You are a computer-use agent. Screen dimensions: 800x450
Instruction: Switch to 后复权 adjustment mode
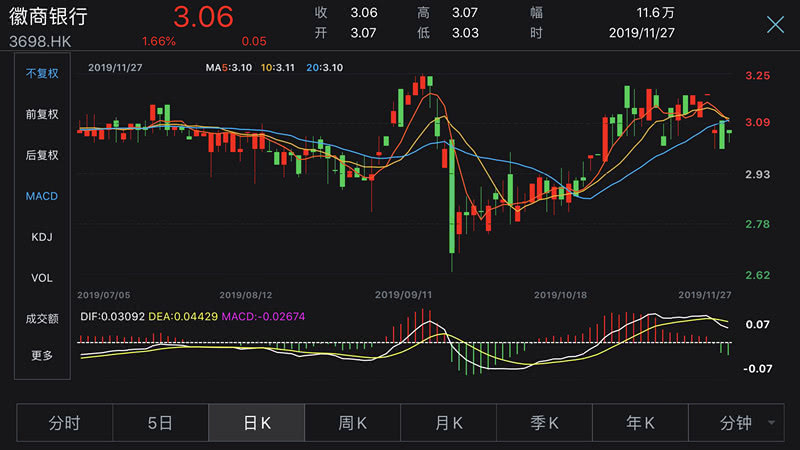[x=42, y=155]
